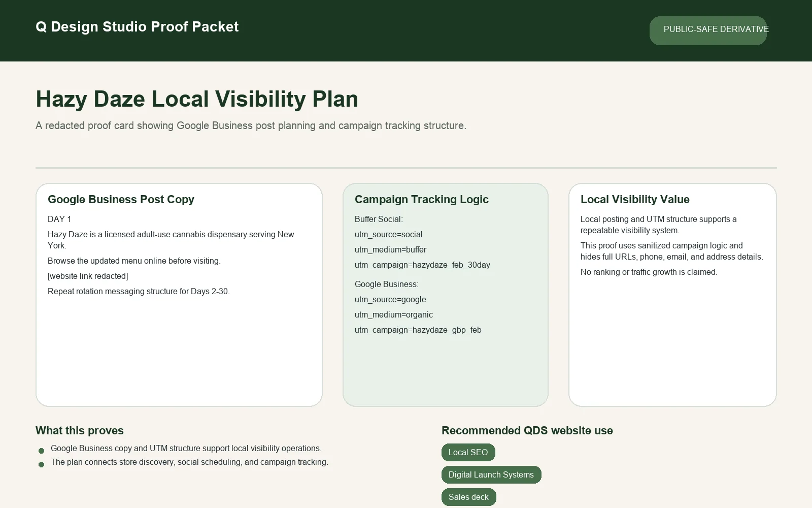Click the Recommended QDS website use heading
The image size is (812, 508).
pyautogui.click(x=527, y=430)
